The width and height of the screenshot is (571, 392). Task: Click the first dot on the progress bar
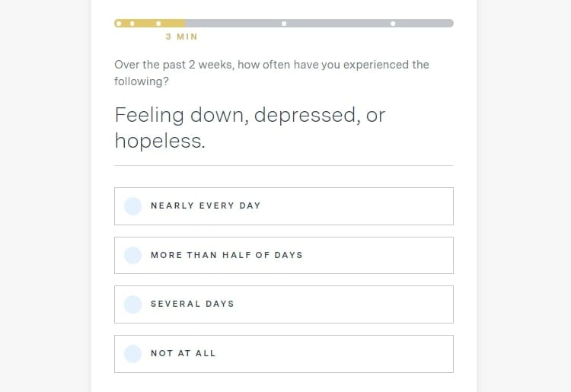coord(119,24)
